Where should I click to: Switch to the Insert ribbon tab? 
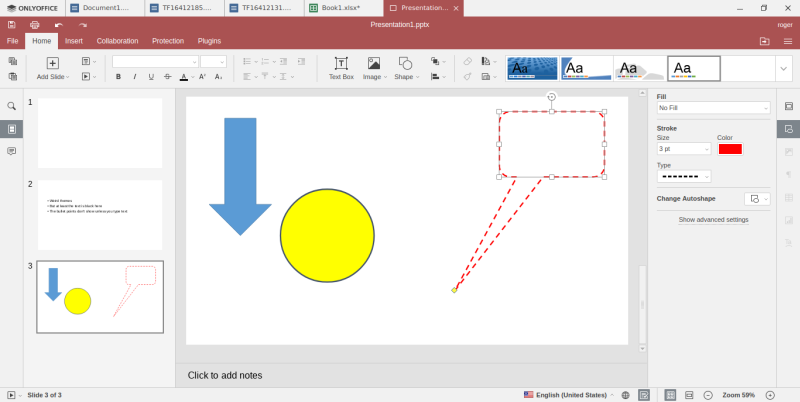pyautogui.click(x=73, y=41)
